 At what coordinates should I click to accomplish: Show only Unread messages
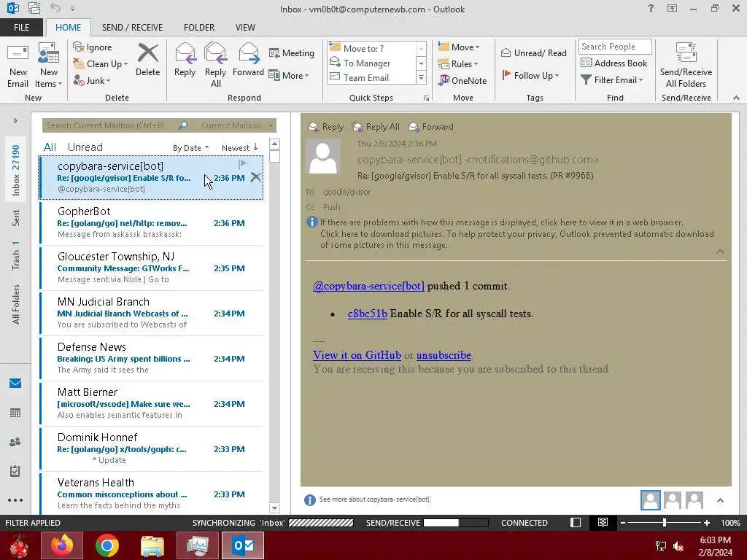tap(85, 147)
